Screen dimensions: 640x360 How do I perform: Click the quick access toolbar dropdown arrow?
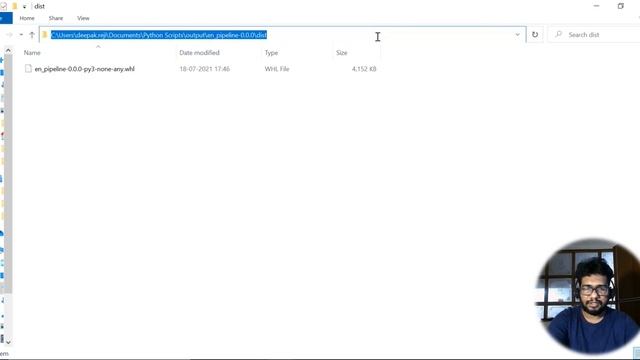24,7
